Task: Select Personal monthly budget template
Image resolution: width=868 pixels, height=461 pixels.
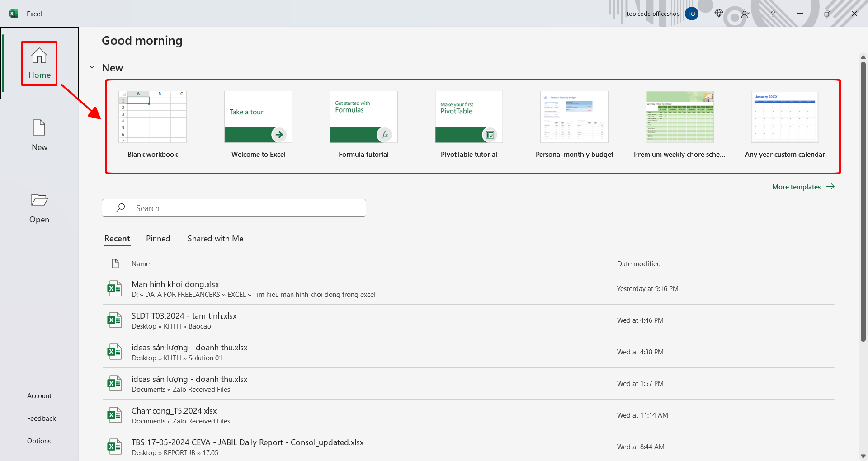Action: click(x=574, y=125)
